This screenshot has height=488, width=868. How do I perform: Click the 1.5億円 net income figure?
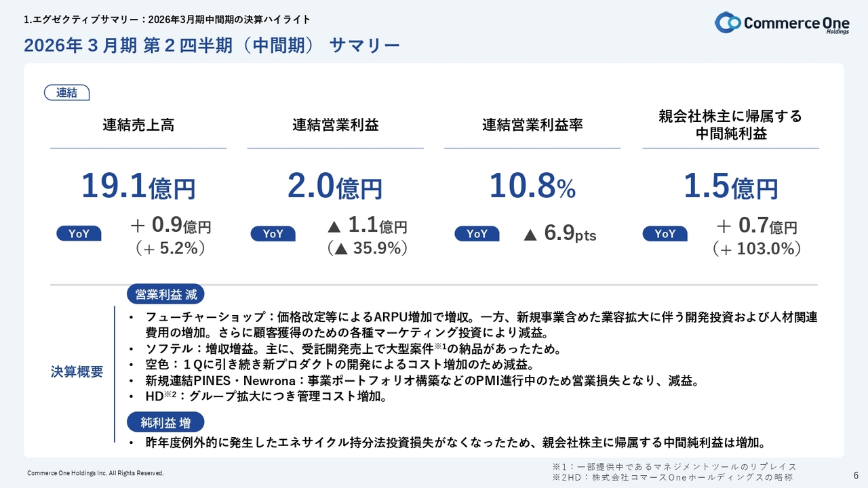pyautogui.click(x=730, y=186)
